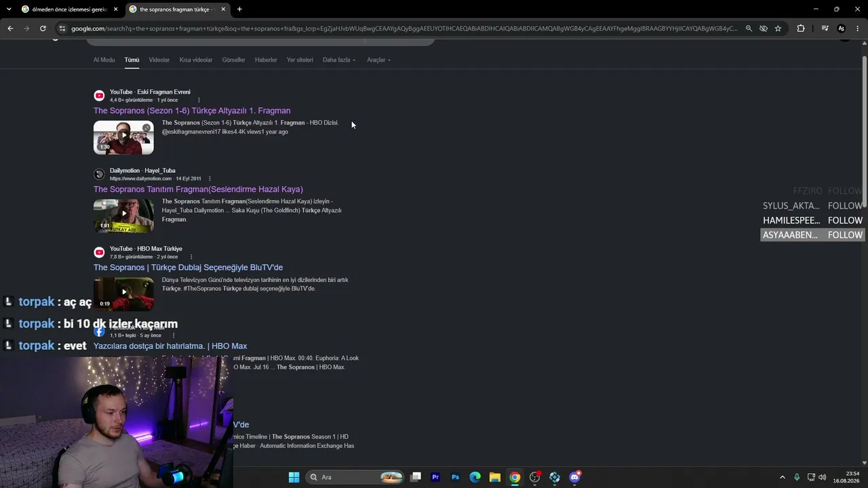Screen dimensions: 868x488
Task: Open the Kısa videolar search tab
Action: click(x=196, y=60)
